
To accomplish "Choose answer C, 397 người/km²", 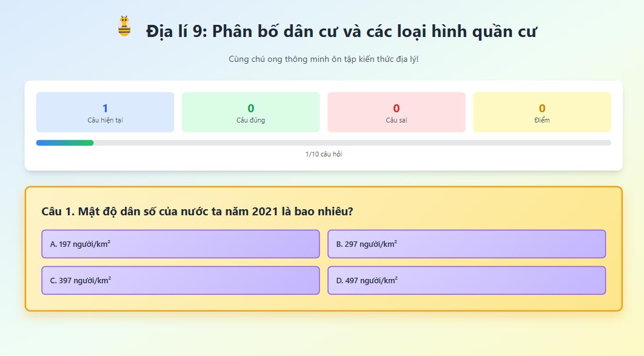I will click(x=180, y=280).
